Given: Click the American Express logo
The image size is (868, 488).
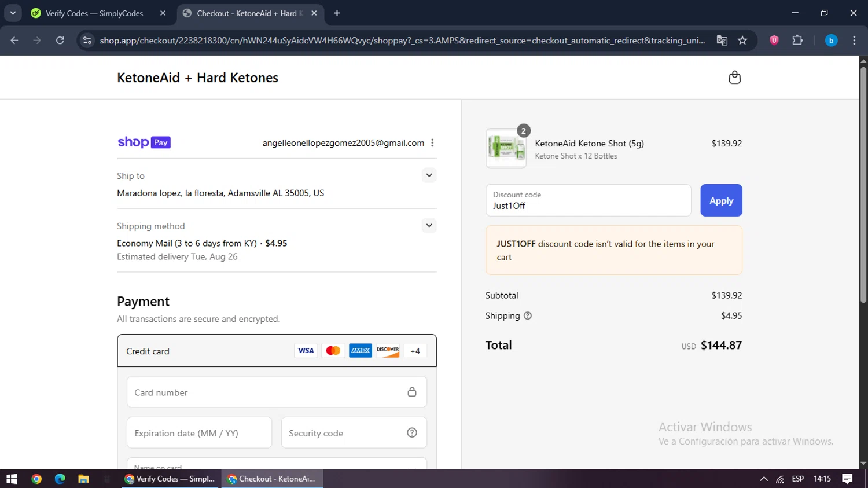Looking at the screenshot, I should click(361, 351).
